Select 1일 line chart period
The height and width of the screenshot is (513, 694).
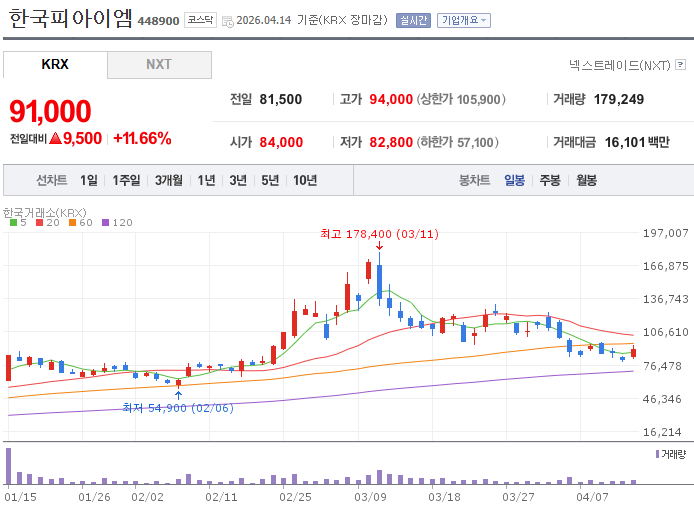tap(89, 180)
